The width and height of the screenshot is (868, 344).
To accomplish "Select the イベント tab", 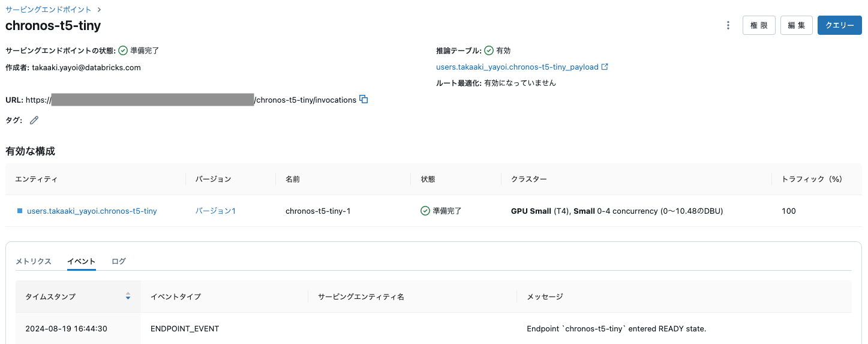I will pyautogui.click(x=82, y=261).
